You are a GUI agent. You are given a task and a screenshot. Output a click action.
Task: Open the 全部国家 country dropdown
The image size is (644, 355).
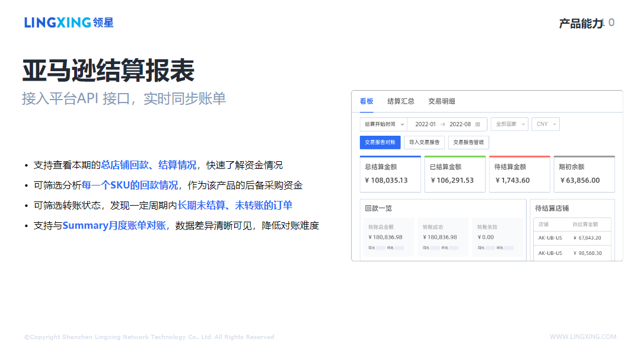(509, 124)
